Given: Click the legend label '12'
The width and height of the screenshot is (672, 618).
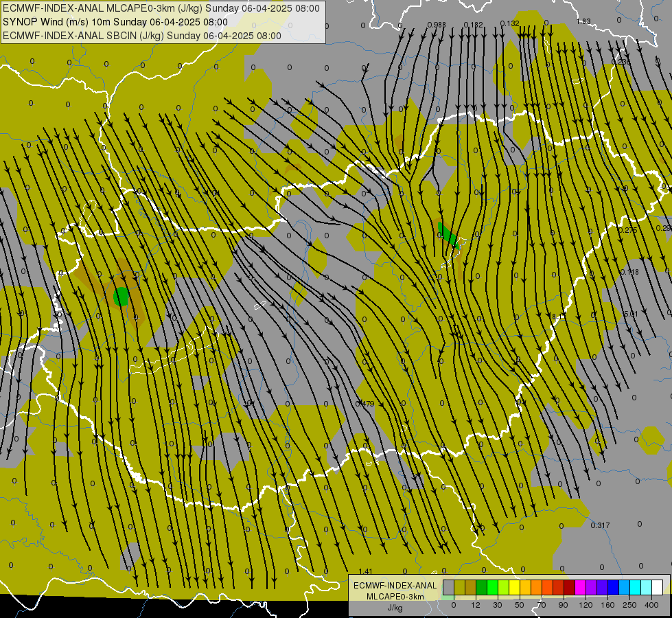Looking at the screenshot, I should [476, 605].
